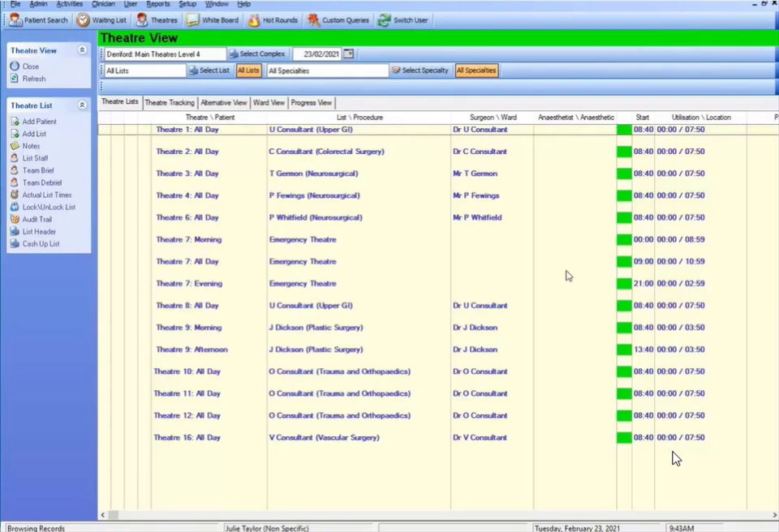The width and height of the screenshot is (779, 532).
Task: Open the White Board
Action: [213, 20]
